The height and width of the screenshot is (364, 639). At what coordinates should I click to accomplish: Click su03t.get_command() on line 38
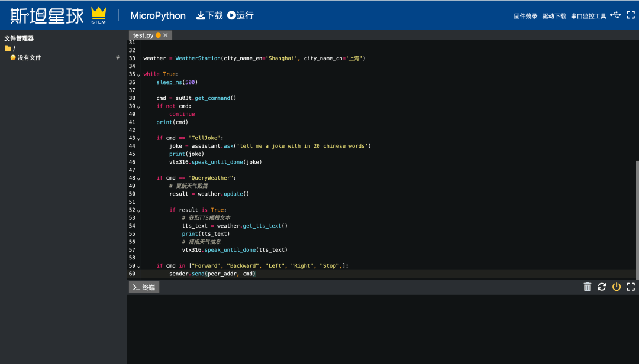[206, 98]
